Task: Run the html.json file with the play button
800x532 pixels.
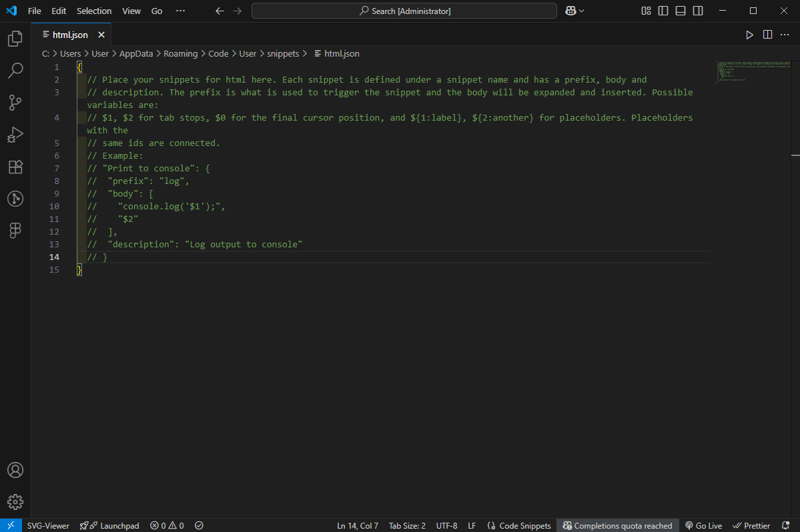Action: tap(749, 35)
